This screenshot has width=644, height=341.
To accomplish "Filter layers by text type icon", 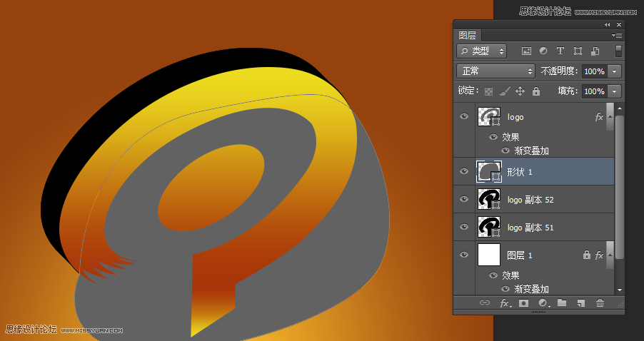I will tap(560, 51).
